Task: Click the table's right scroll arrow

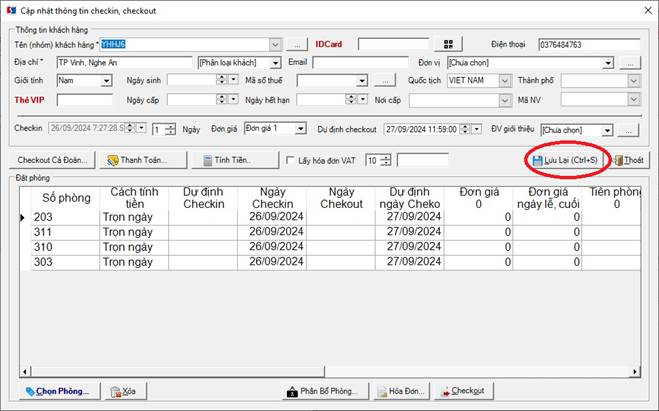Action: click(x=635, y=371)
